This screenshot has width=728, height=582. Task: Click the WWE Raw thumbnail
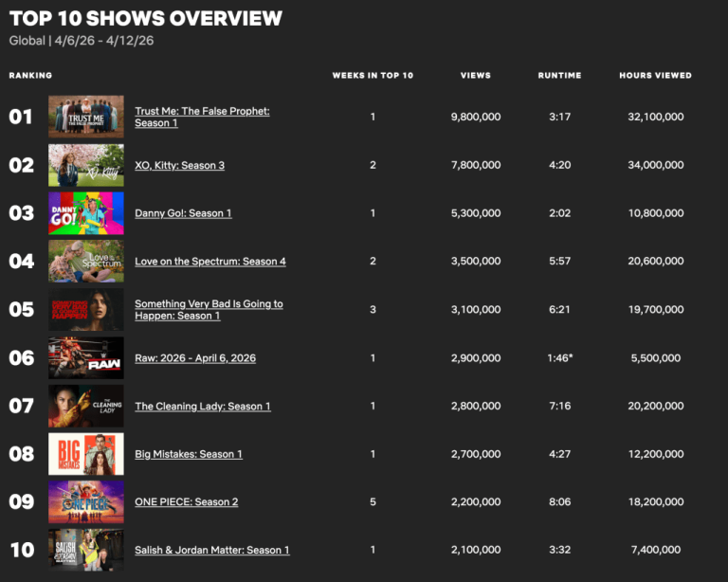(x=86, y=358)
